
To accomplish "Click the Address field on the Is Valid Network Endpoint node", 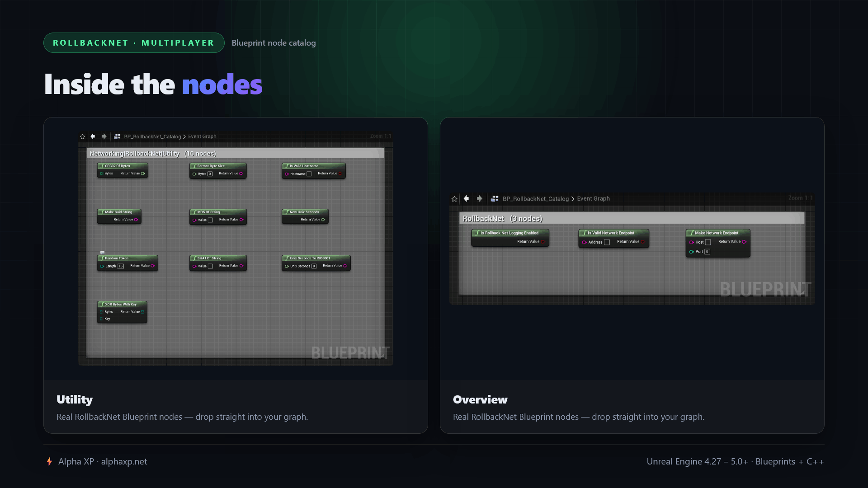I will point(607,242).
